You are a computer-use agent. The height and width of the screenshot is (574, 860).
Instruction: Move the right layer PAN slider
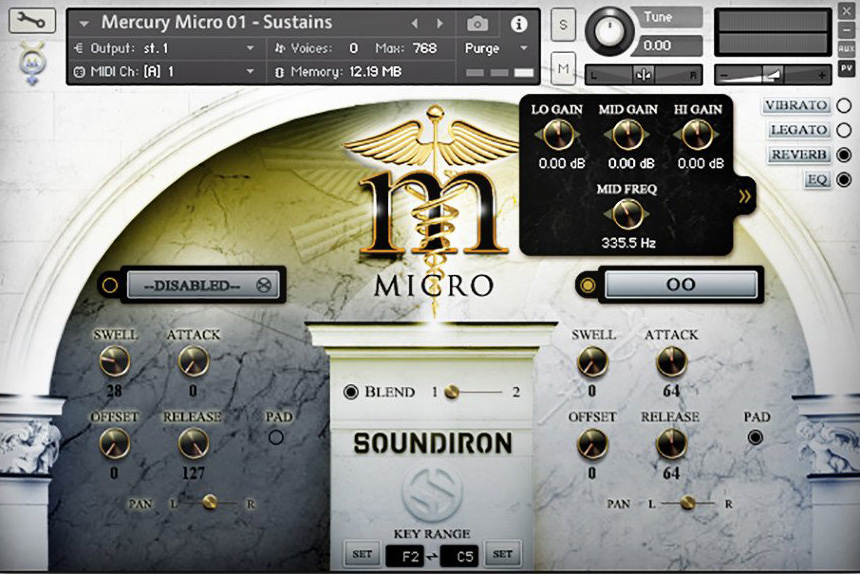[x=688, y=503]
